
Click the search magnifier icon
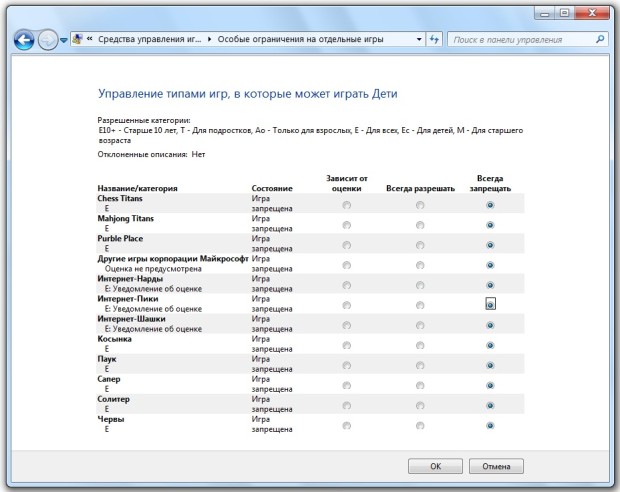[x=600, y=39]
